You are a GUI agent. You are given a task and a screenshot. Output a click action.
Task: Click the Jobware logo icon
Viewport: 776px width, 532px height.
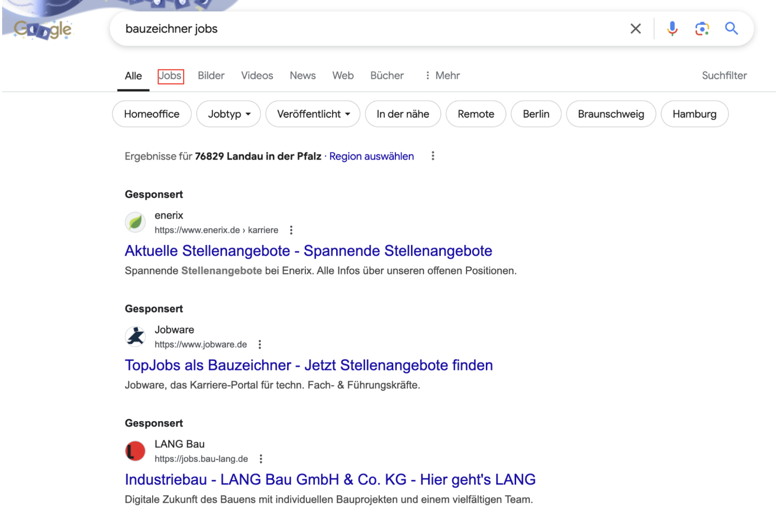click(x=135, y=337)
